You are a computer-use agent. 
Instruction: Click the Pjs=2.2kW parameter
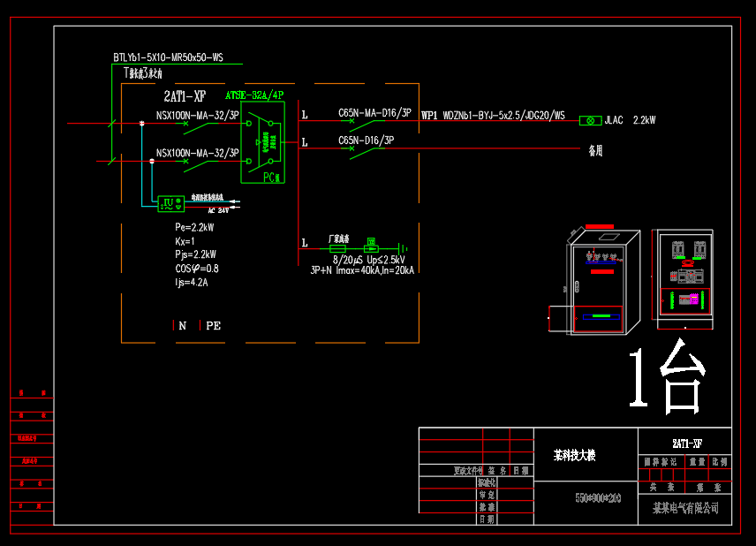click(x=195, y=254)
